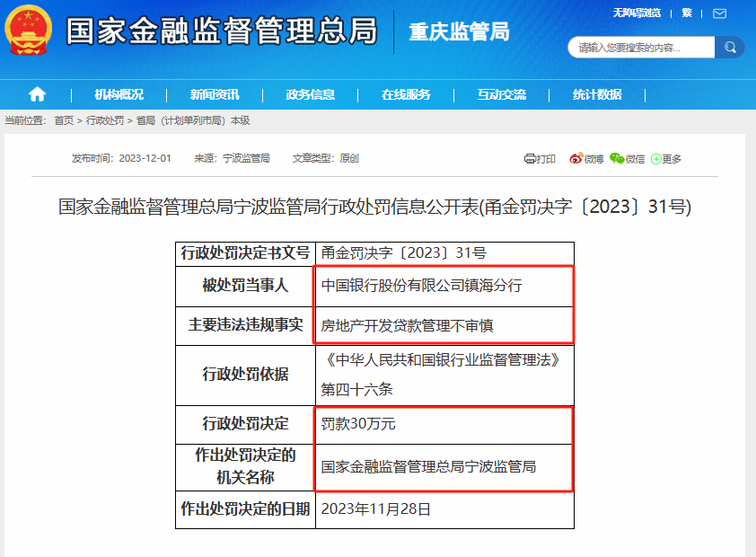This screenshot has height=557, width=756.
Task: Click the 作出处罚决定的机关名称 label cell
Action: point(245,466)
